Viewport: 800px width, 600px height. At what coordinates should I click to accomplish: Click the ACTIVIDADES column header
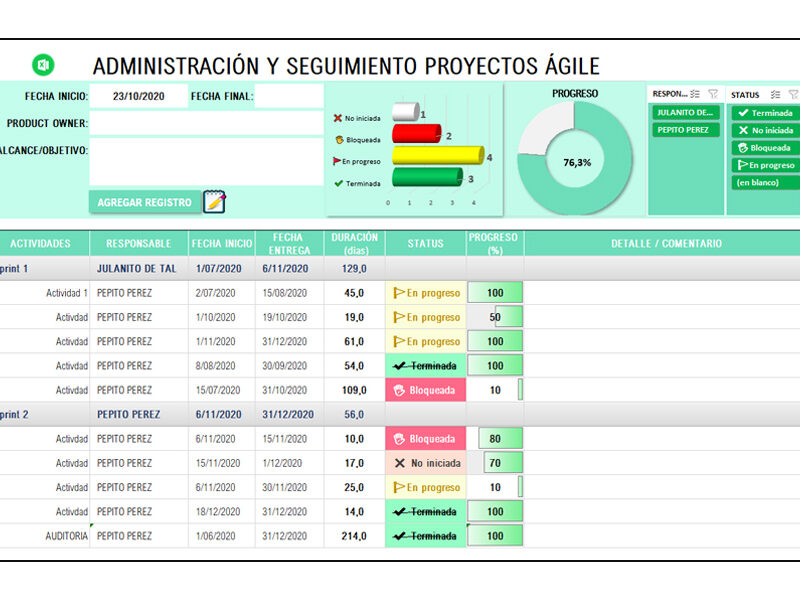click(40, 243)
